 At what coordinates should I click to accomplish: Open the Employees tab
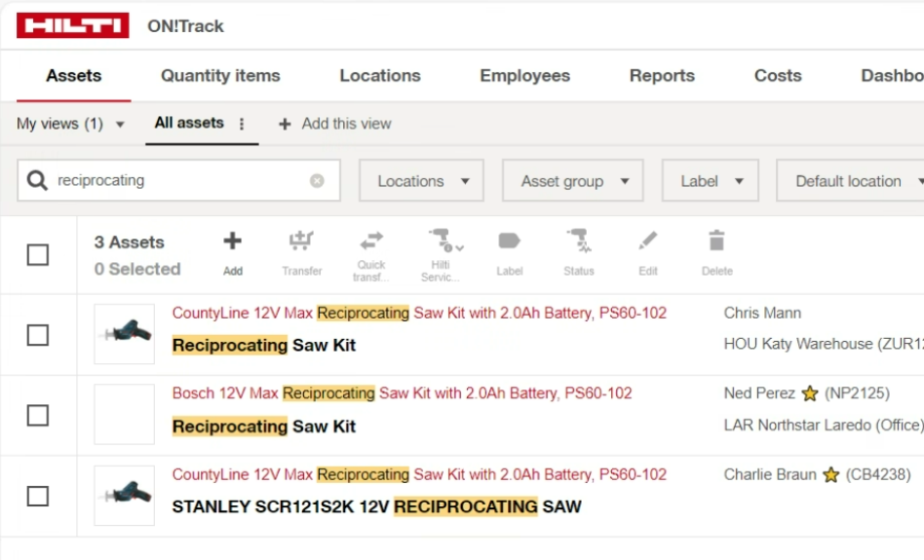[x=524, y=76]
